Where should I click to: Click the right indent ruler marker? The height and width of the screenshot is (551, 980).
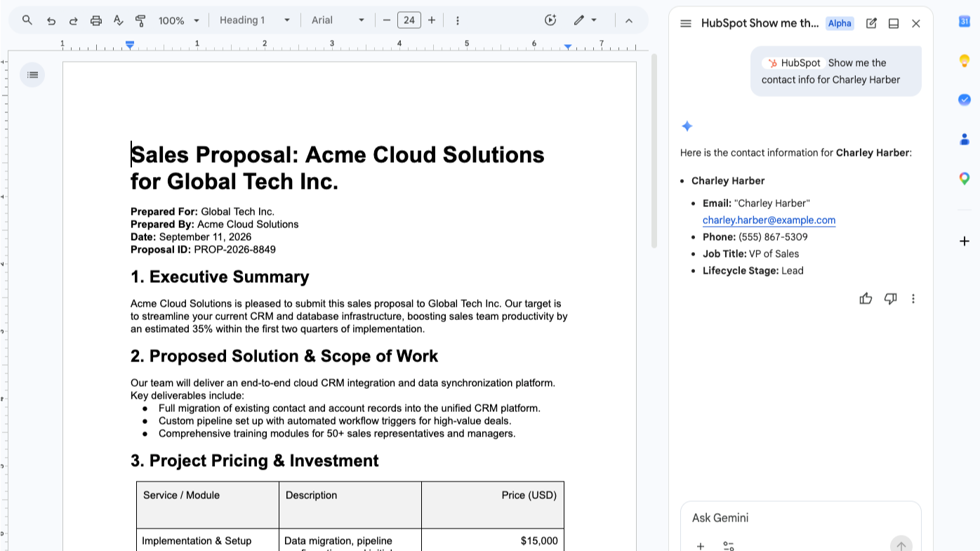click(568, 46)
